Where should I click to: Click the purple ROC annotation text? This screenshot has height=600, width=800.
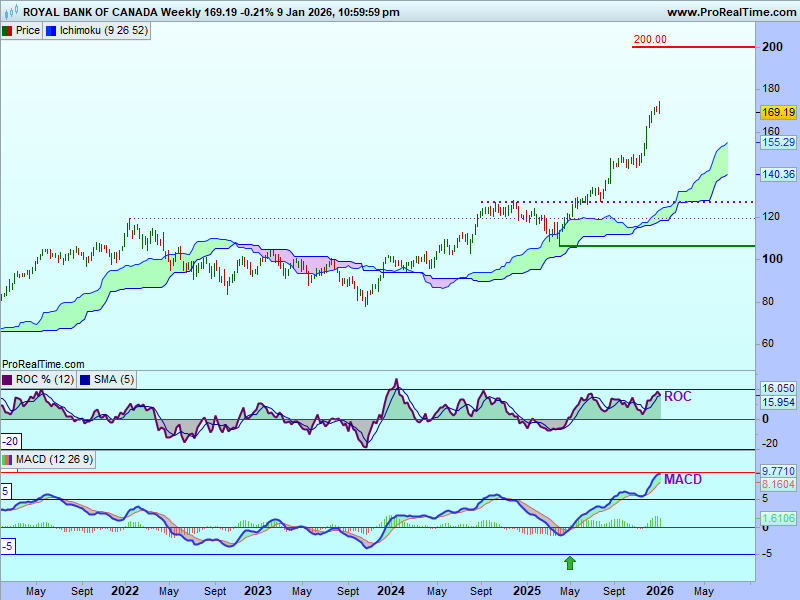click(677, 397)
